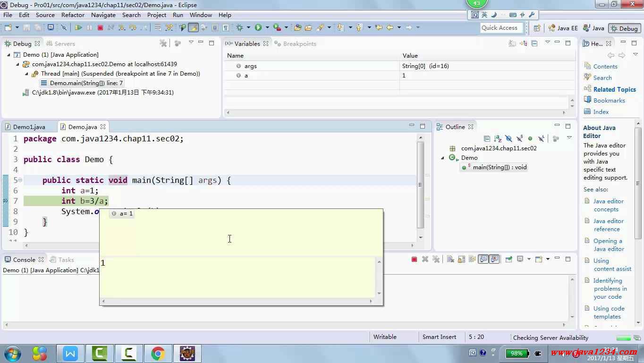Open the Navigate menu

[x=103, y=15]
